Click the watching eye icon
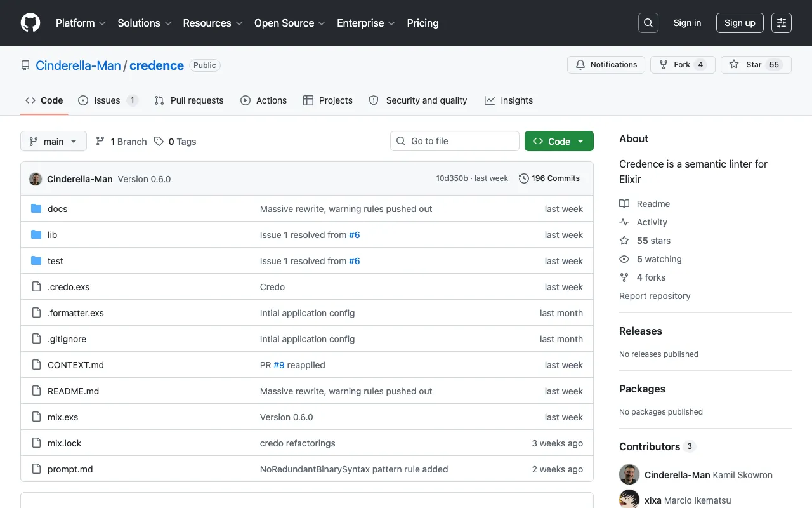Image resolution: width=812 pixels, height=508 pixels. 624,259
